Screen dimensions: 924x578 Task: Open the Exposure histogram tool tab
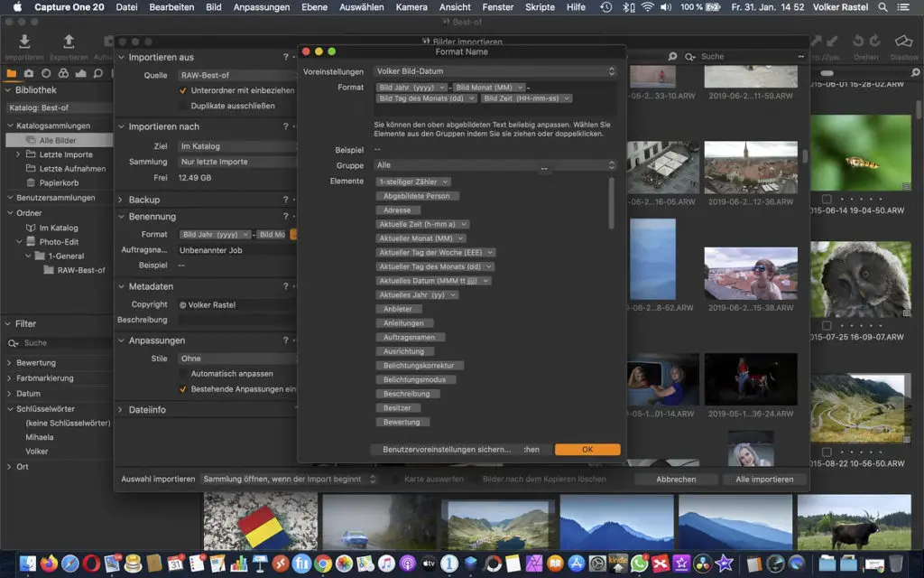pyautogui.click(x=80, y=74)
